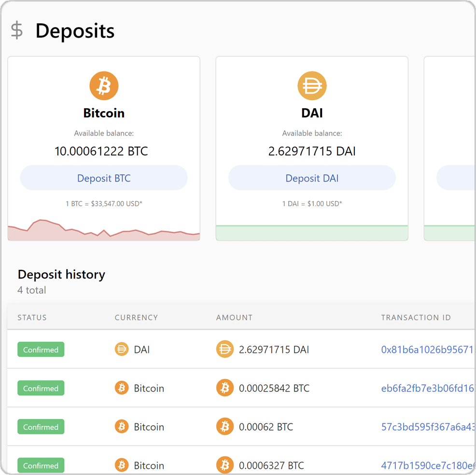Click the DAI coin icon on the DAI card

tap(312, 85)
